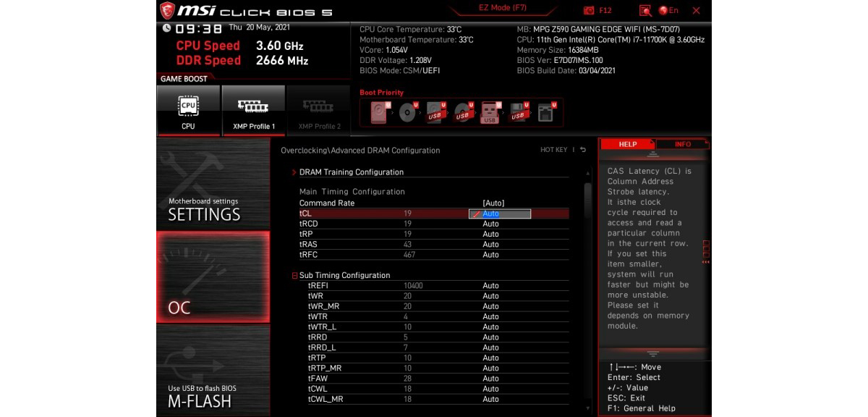This screenshot has height=417, width=868.
Task: Click the Main Timing Configuration heading
Action: click(352, 192)
